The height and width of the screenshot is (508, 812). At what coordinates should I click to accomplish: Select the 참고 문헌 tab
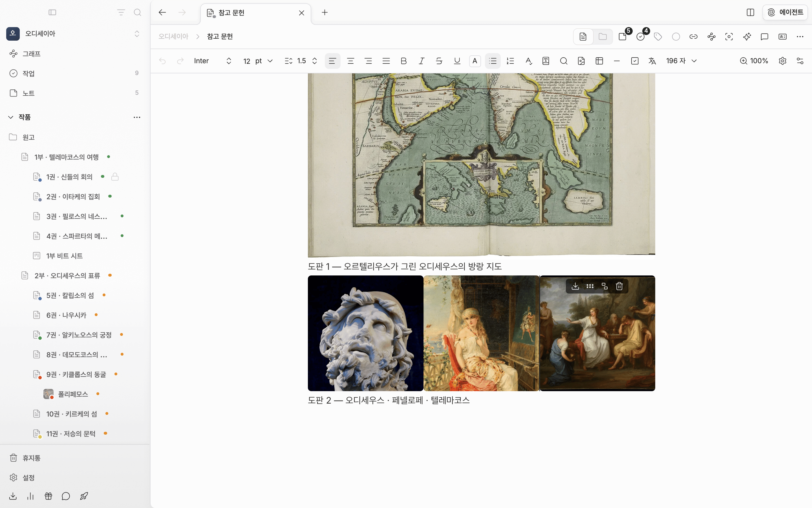[255, 13]
